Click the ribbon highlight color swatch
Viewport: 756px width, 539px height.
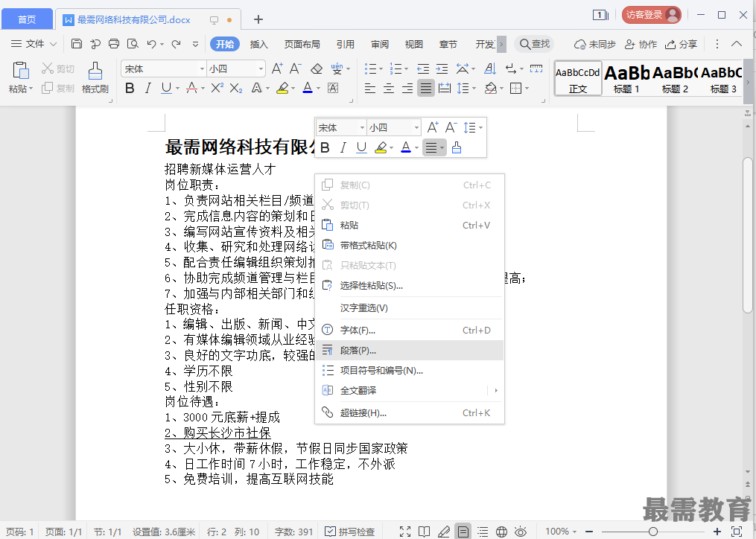(x=282, y=89)
